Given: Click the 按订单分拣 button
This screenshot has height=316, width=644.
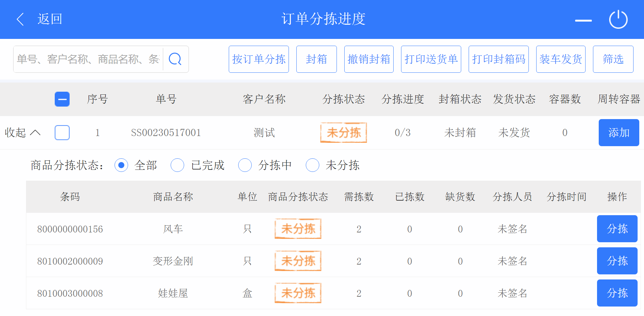Looking at the screenshot, I should 258,59.
